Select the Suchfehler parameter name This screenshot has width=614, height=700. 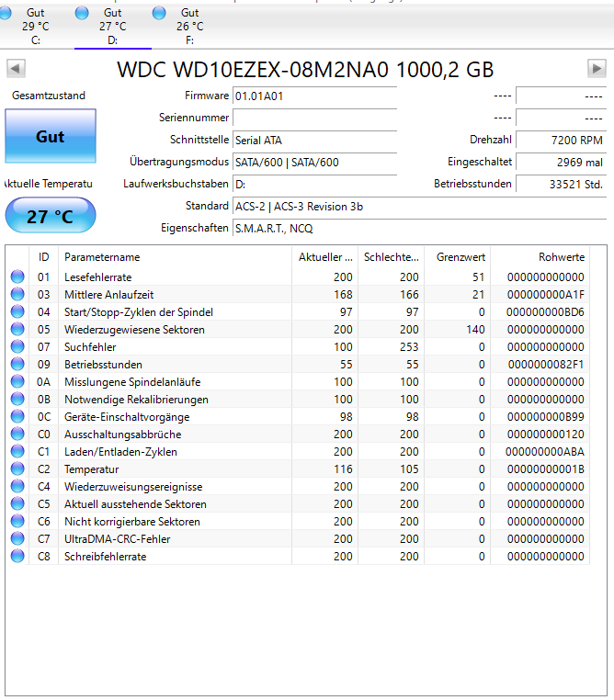click(90, 347)
